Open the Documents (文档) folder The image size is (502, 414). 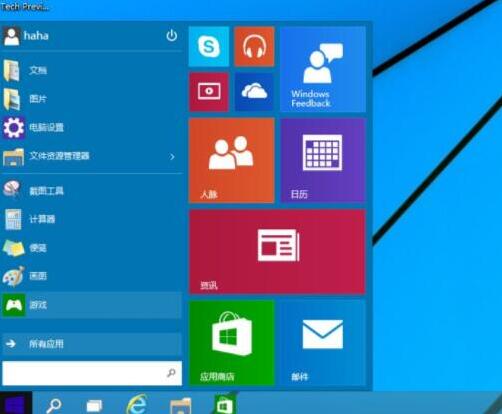(92, 70)
